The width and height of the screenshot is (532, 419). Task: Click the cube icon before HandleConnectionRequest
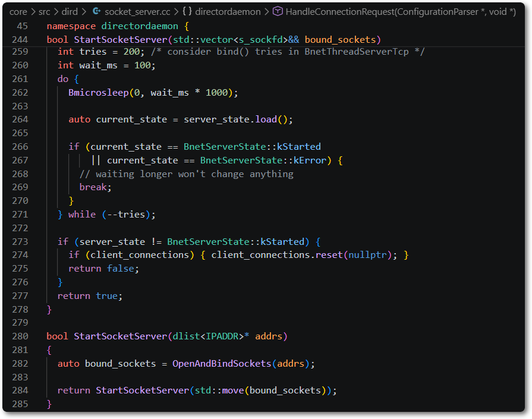tap(278, 11)
